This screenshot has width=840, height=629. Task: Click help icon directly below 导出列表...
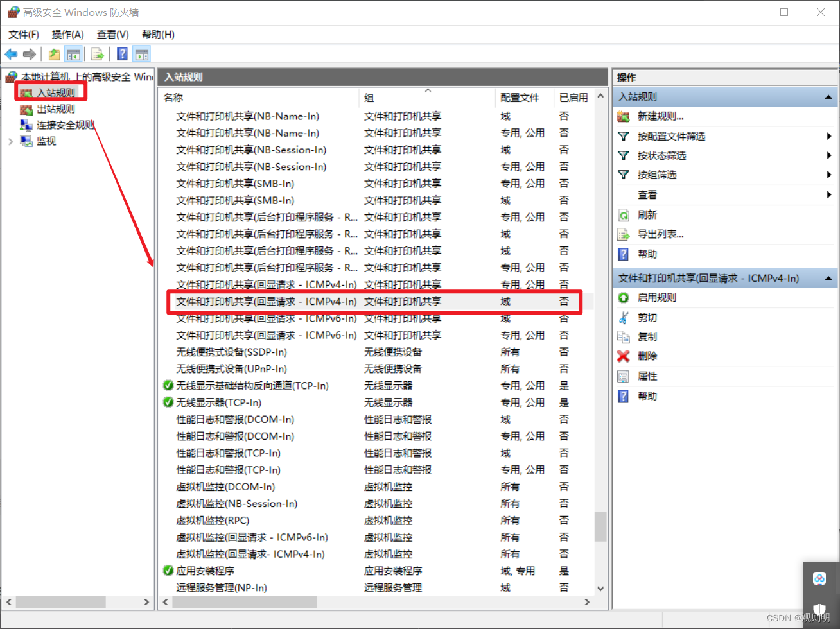(x=623, y=254)
